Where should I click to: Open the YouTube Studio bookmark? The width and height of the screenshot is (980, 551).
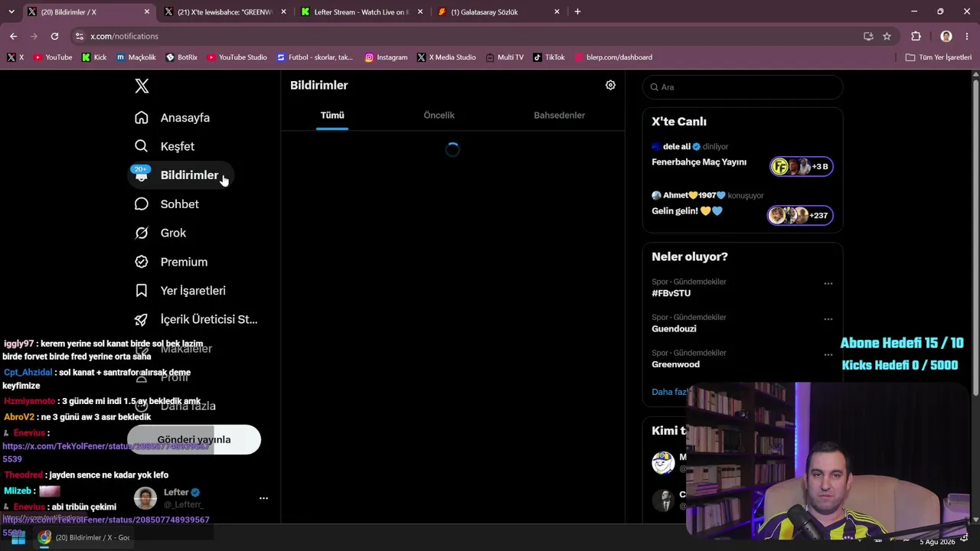[x=237, y=57]
